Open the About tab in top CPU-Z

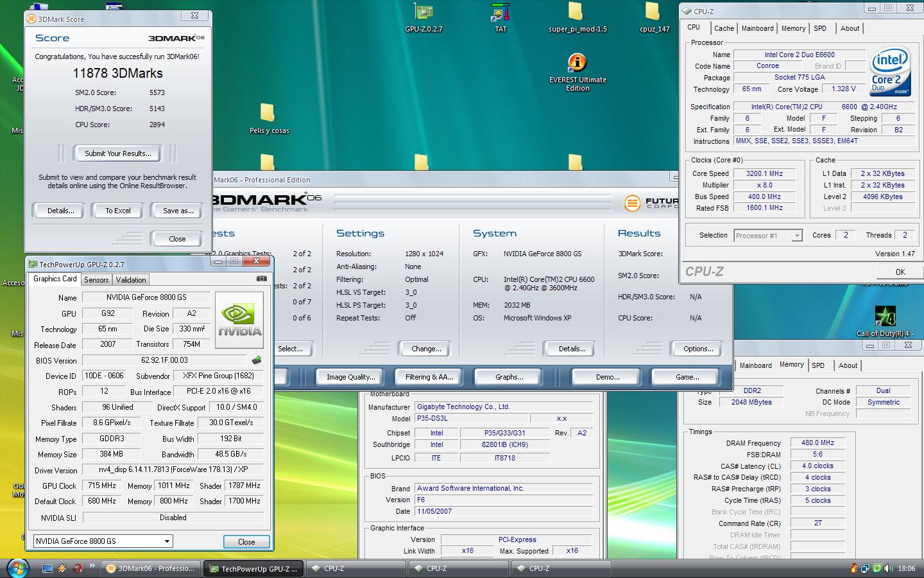click(850, 28)
